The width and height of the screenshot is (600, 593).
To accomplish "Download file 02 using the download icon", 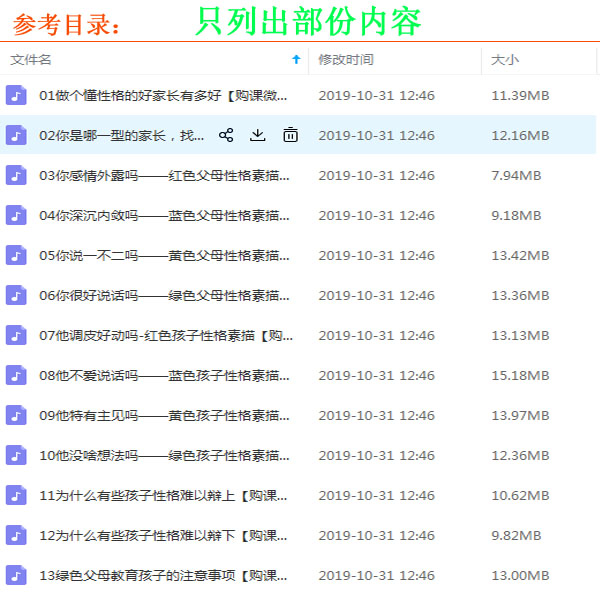I will [x=258, y=135].
